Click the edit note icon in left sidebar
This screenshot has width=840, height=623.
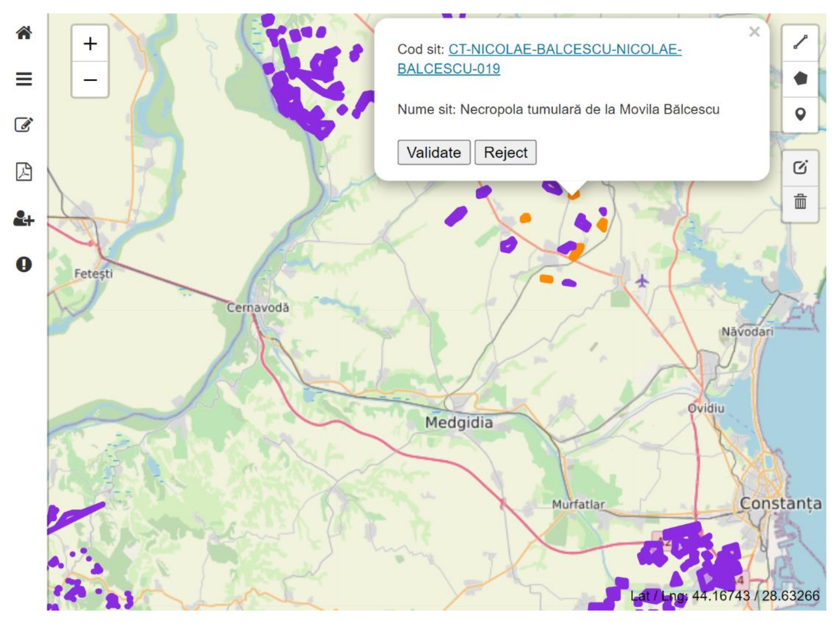(24, 124)
